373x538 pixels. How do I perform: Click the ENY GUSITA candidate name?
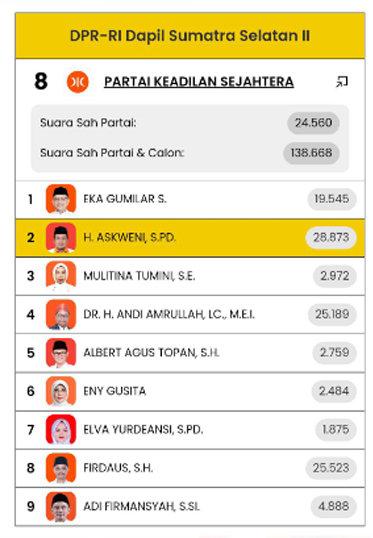[x=115, y=391]
